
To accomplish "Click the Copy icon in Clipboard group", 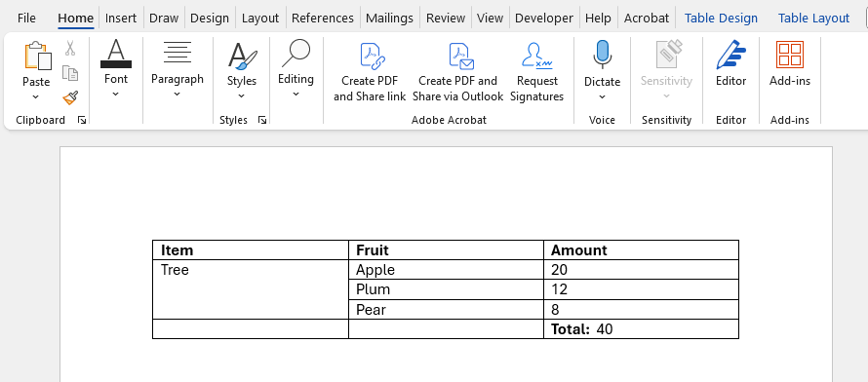I will coord(70,73).
